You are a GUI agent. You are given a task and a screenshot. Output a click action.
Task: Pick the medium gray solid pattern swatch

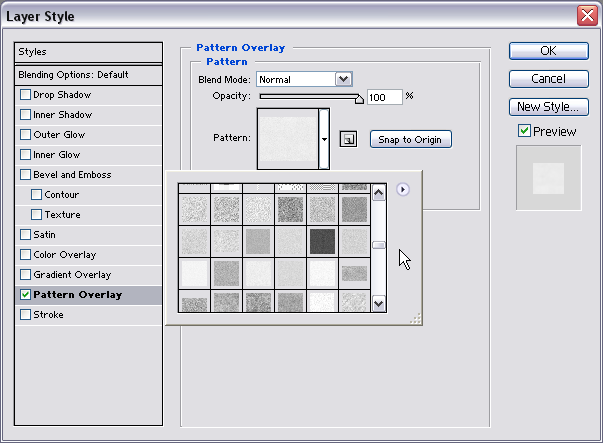[258, 241]
